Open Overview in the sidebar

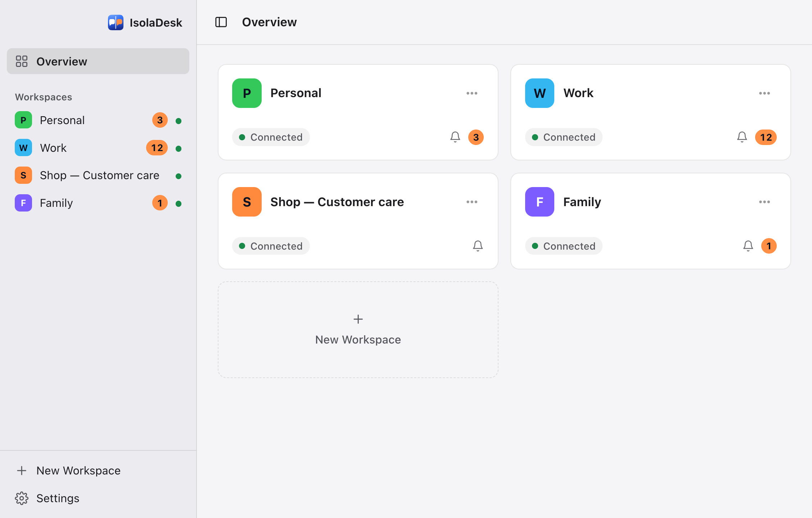[x=98, y=61]
